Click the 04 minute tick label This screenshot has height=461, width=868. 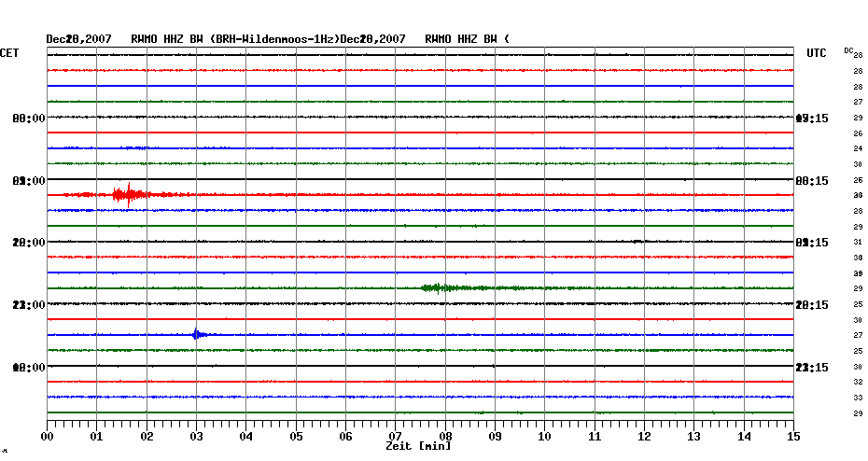(246, 436)
